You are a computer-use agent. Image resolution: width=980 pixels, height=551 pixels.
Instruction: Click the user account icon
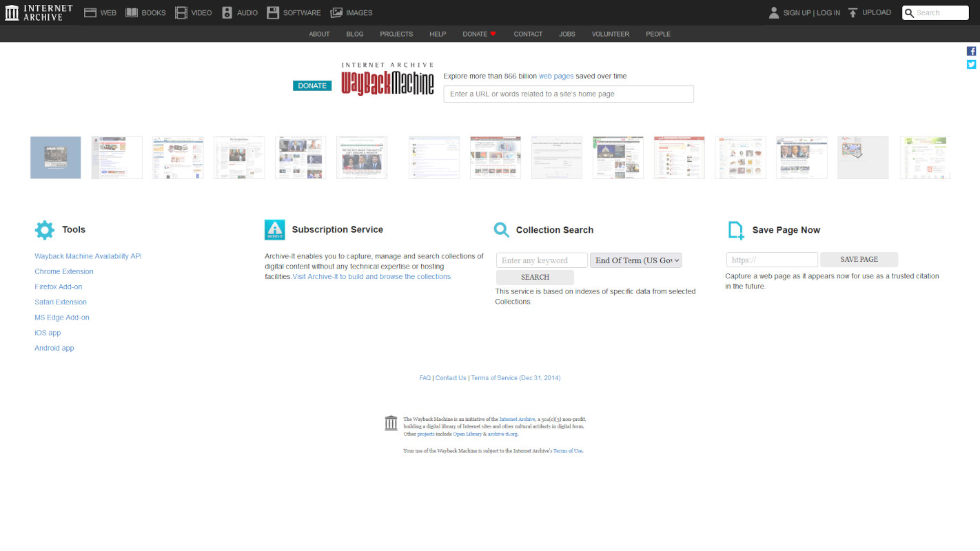pos(774,12)
